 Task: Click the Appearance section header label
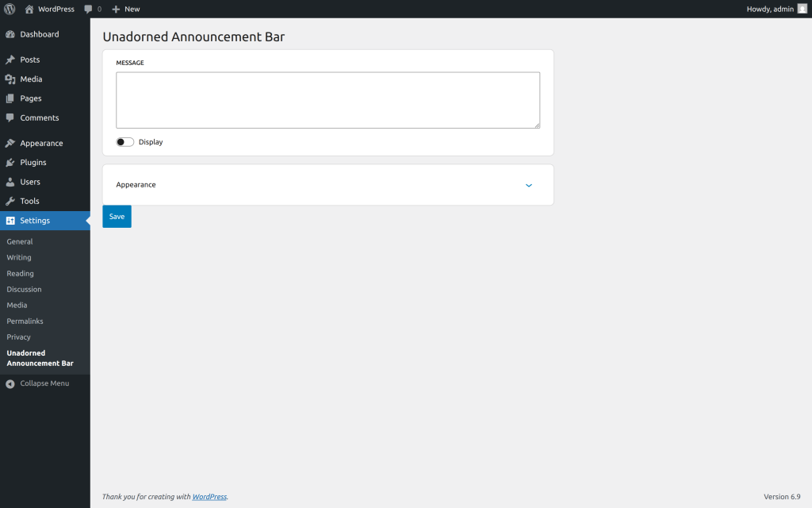pos(136,185)
